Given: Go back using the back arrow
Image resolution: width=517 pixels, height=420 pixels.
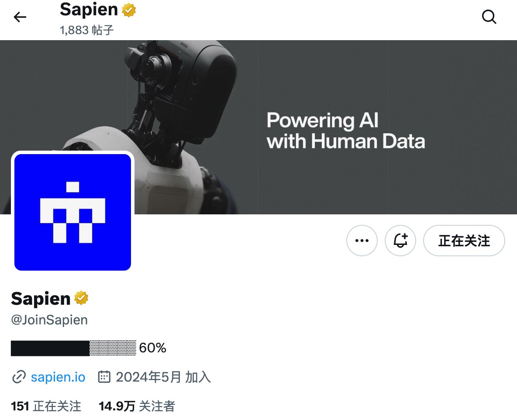Looking at the screenshot, I should tap(20, 17).
